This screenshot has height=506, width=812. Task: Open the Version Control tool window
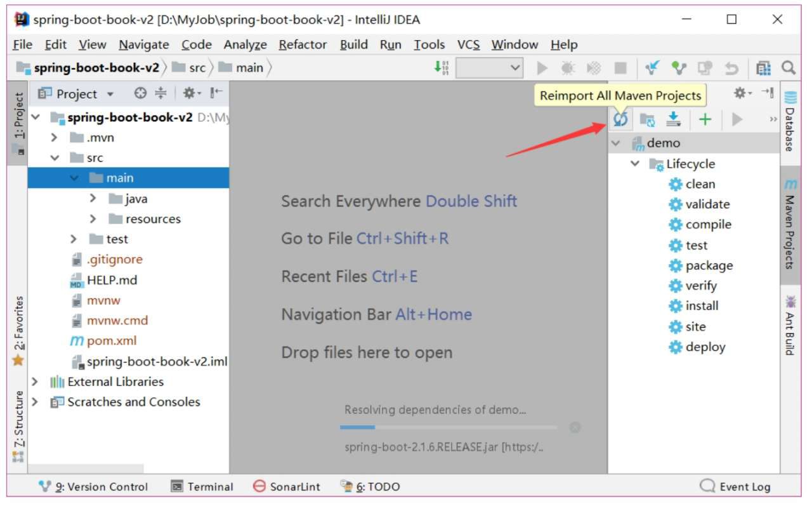[x=93, y=487]
